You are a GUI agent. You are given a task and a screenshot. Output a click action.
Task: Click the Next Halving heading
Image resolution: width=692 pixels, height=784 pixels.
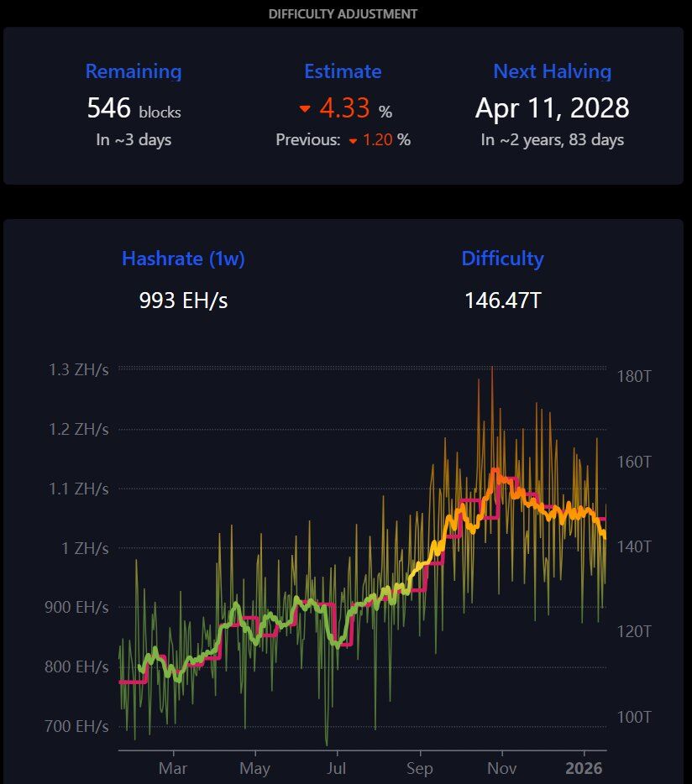(x=552, y=71)
